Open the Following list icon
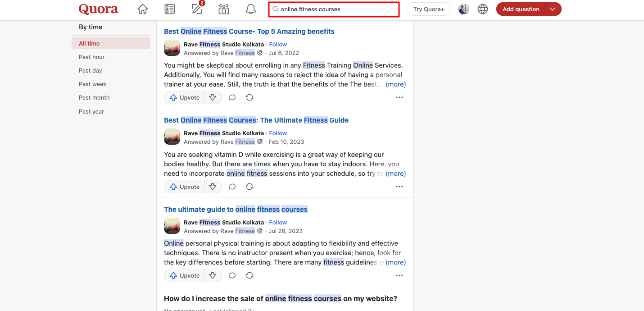This screenshot has height=311, width=644. pyautogui.click(x=170, y=9)
